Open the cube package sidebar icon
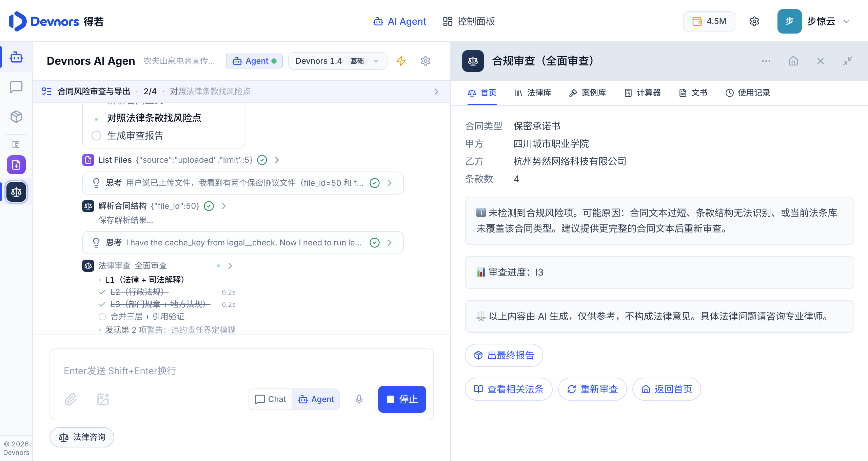 point(16,117)
